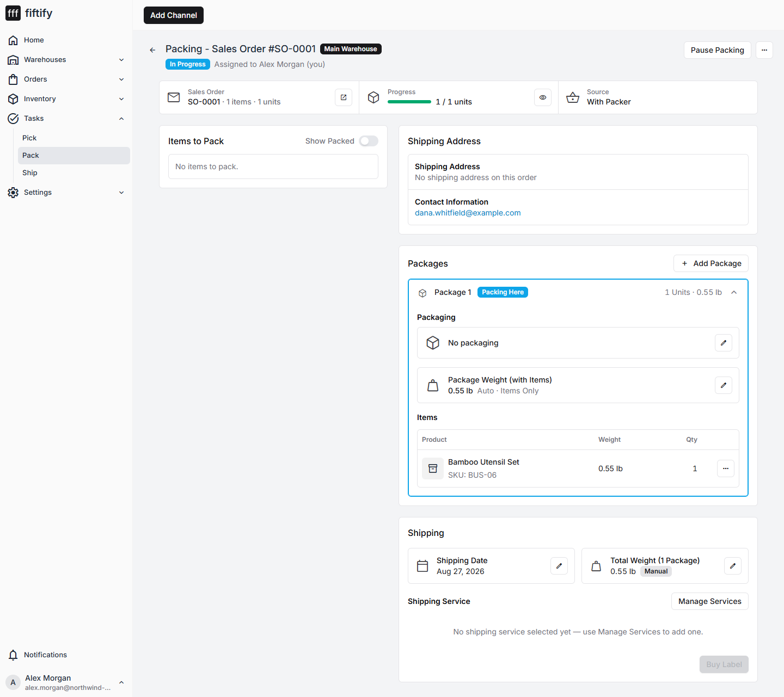This screenshot has width=784, height=697.
Task: Click the Aug 27, 2026 date text
Action: coord(461,571)
